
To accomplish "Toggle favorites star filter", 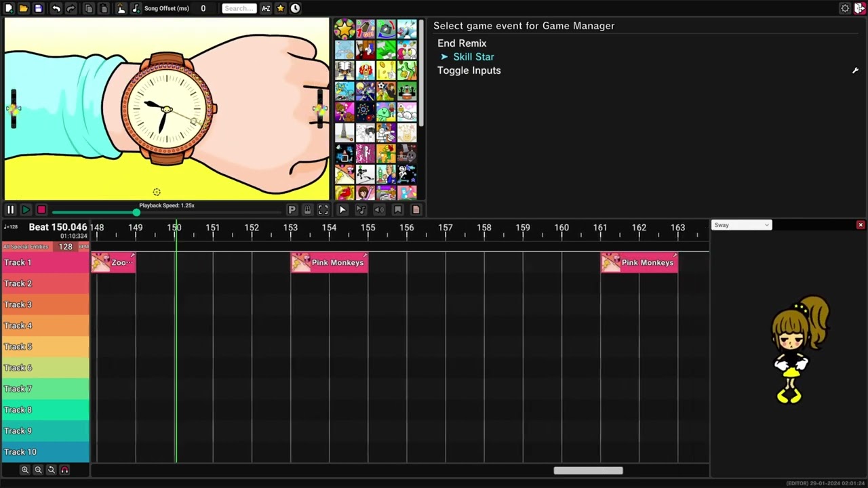I will [x=281, y=8].
